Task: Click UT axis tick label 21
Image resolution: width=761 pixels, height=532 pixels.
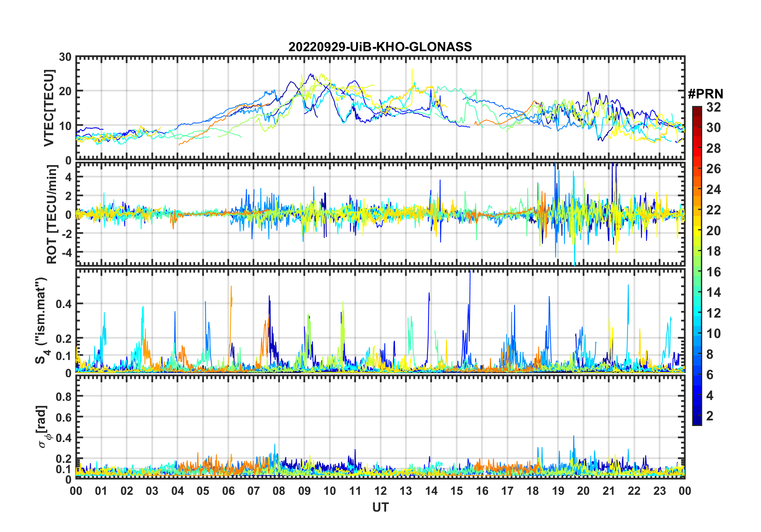Action: pyautogui.click(x=609, y=491)
